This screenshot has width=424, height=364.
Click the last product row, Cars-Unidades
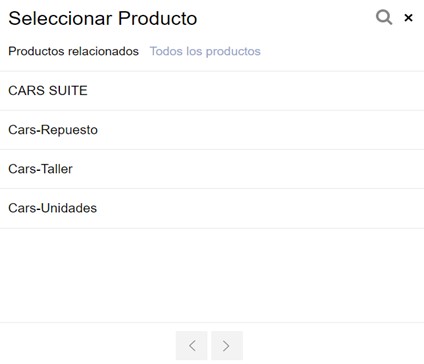click(212, 208)
